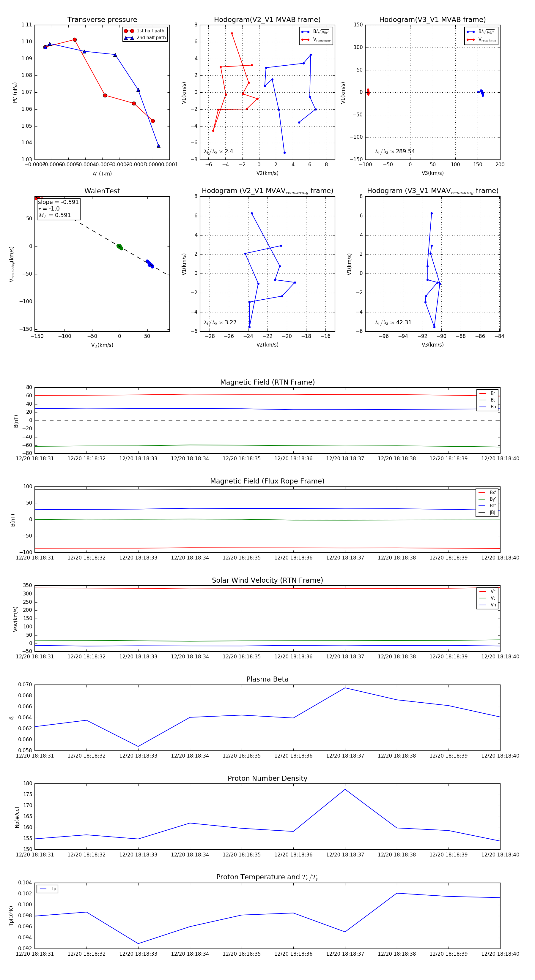
Task: Click the "WalenTest" plot title
Action: [x=102, y=191]
